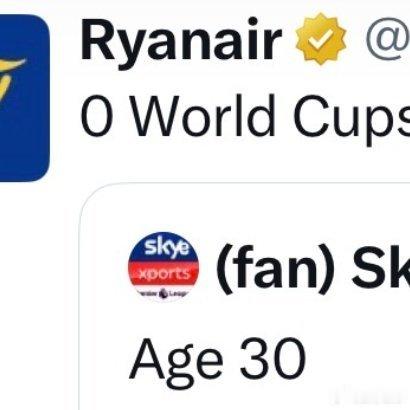Click the gold verified badge beside Ryanair

point(321,39)
